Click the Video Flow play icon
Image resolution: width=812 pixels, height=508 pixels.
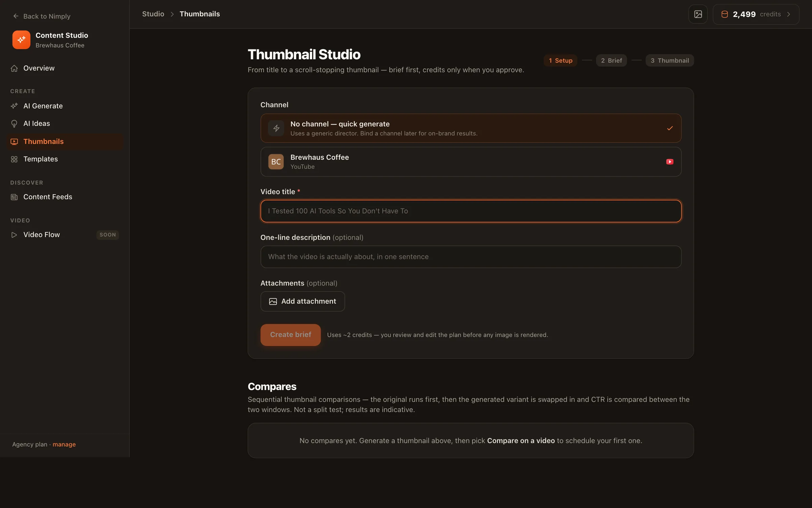14,235
